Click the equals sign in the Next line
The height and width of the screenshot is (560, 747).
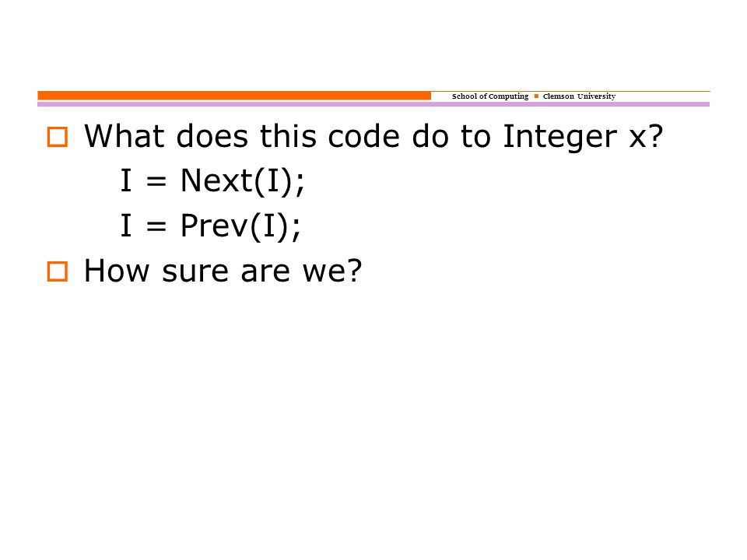[x=156, y=182]
